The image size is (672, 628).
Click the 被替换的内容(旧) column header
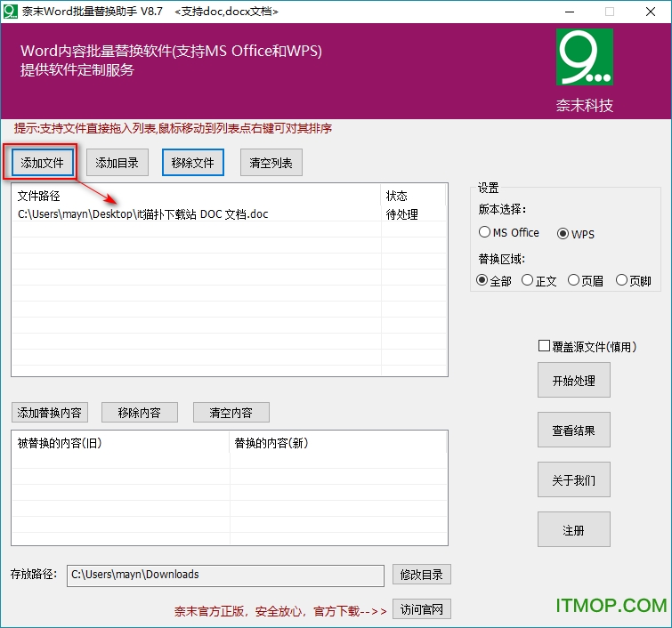click(x=120, y=443)
